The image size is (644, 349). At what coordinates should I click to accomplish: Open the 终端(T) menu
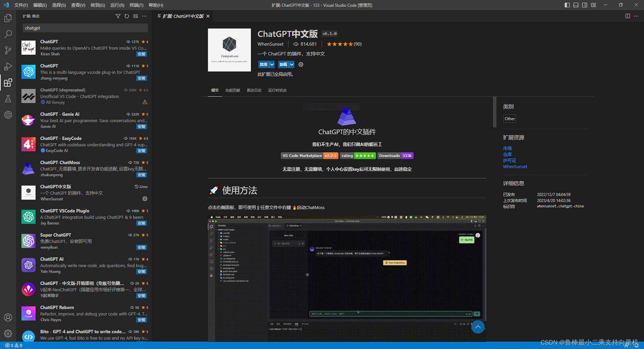pyautogui.click(x=137, y=5)
